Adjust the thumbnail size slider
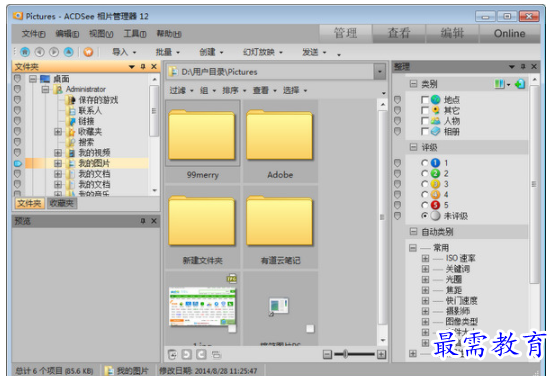 345,354
